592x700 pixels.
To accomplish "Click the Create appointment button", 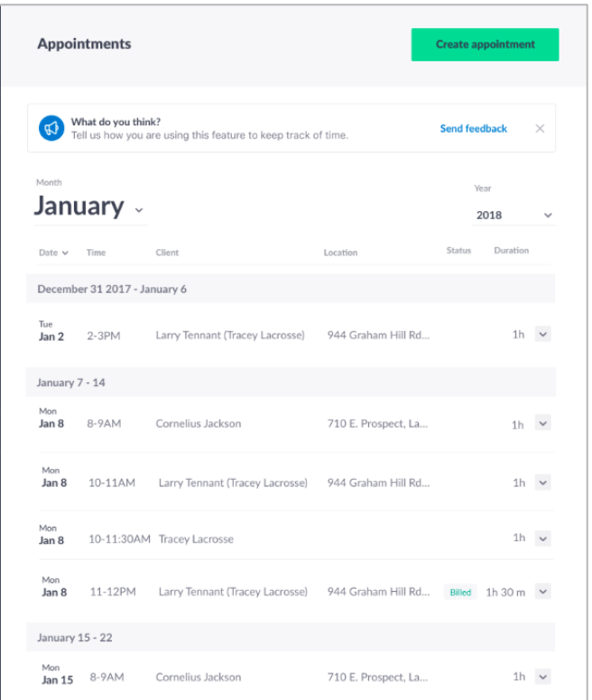I will pos(485,44).
